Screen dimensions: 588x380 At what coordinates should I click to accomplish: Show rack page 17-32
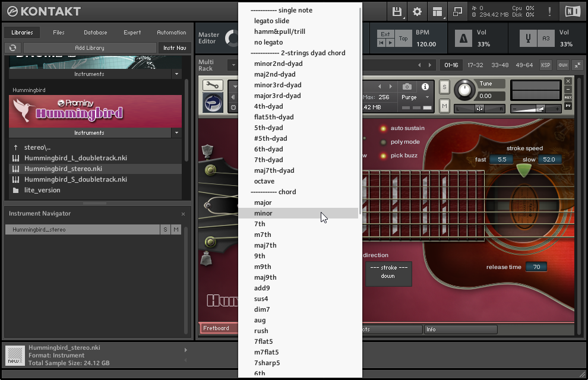click(475, 65)
